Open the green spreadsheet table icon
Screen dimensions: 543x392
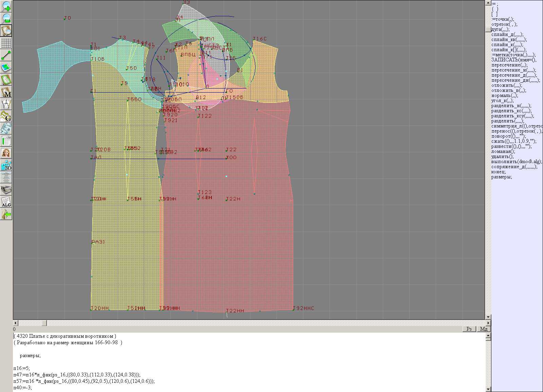click(x=6, y=141)
